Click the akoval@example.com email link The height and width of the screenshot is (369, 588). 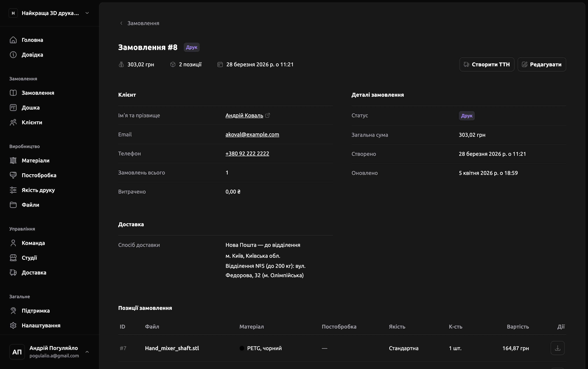click(252, 134)
